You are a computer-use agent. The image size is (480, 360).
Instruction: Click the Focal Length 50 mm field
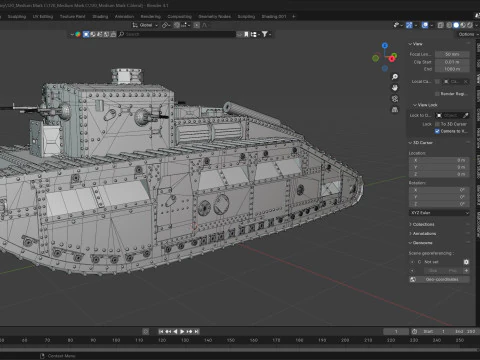pyautogui.click(x=452, y=54)
